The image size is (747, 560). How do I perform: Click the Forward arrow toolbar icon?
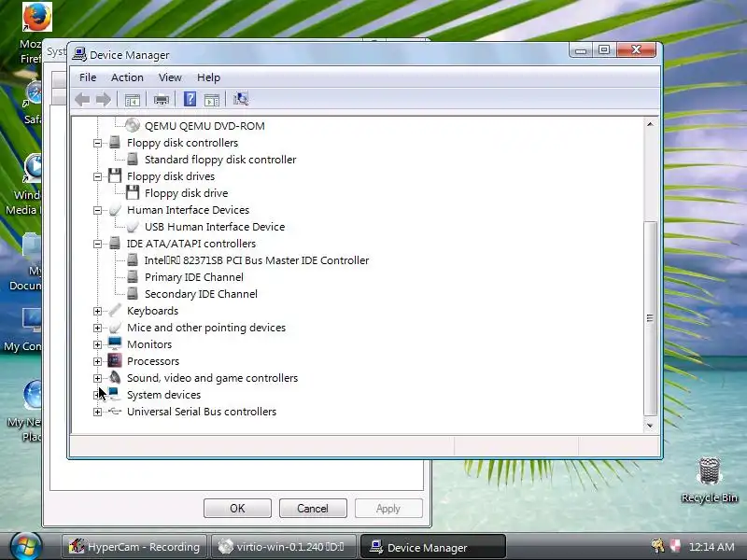tap(103, 100)
